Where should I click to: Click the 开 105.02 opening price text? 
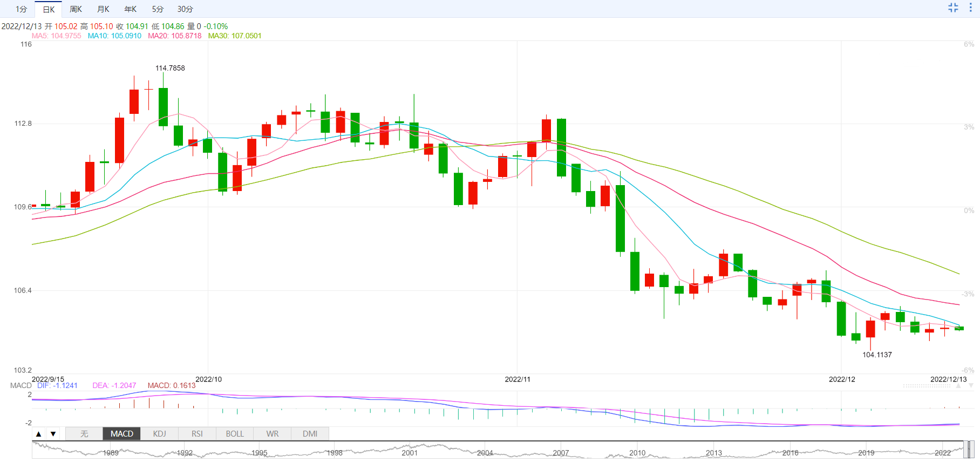61,26
